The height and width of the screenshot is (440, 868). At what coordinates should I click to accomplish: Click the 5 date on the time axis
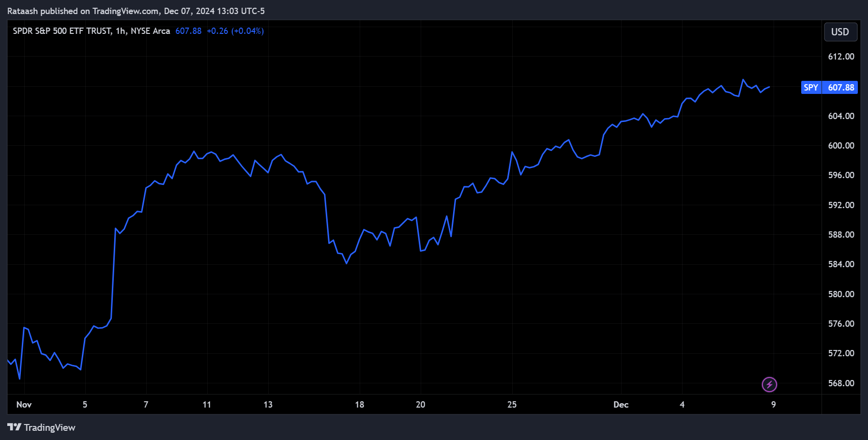click(85, 405)
